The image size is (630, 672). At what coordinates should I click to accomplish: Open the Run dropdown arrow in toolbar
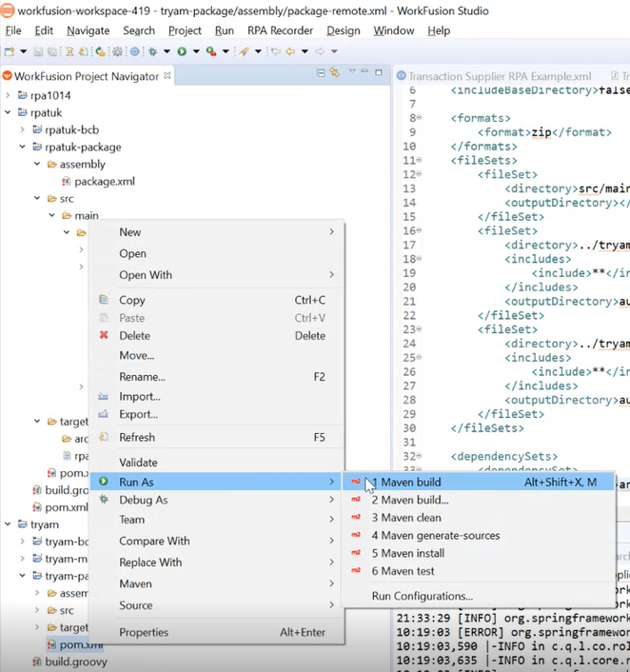point(196,51)
